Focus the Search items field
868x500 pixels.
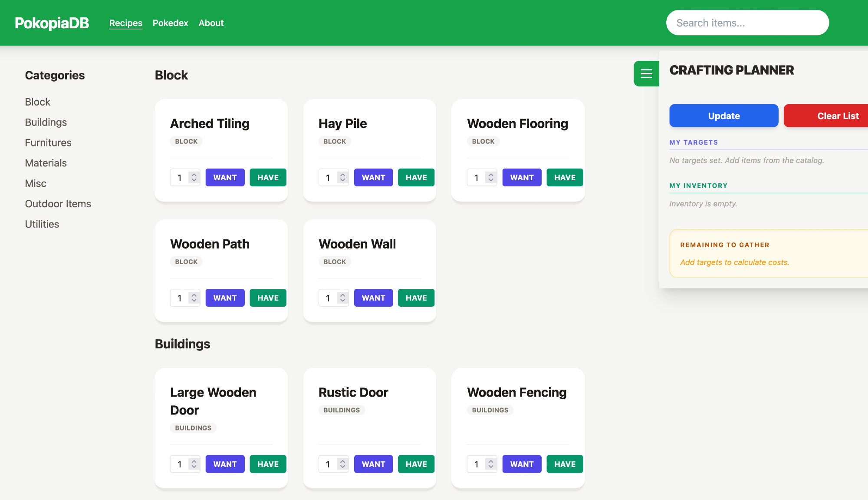[x=747, y=23]
